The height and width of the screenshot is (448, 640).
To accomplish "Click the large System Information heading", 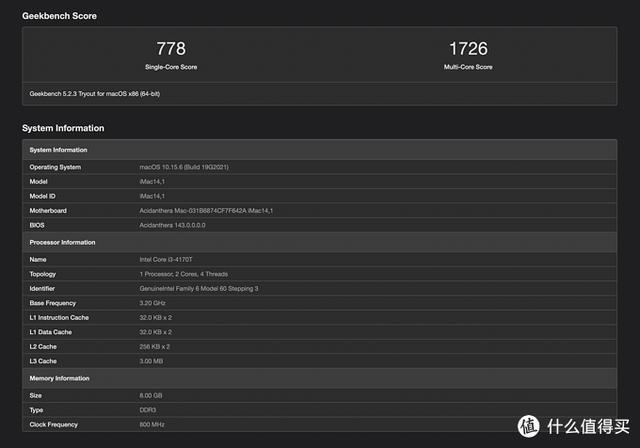I will pyautogui.click(x=63, y=128).
